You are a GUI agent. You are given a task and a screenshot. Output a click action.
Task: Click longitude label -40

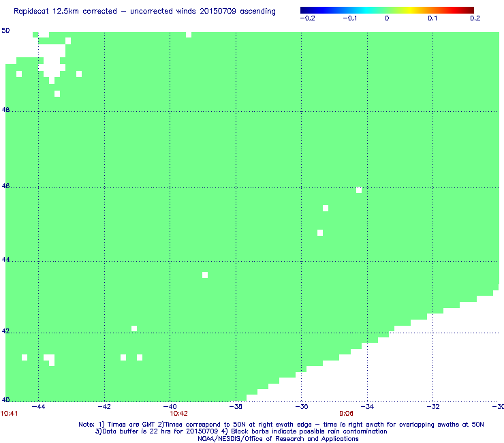(x=170, y=407)
